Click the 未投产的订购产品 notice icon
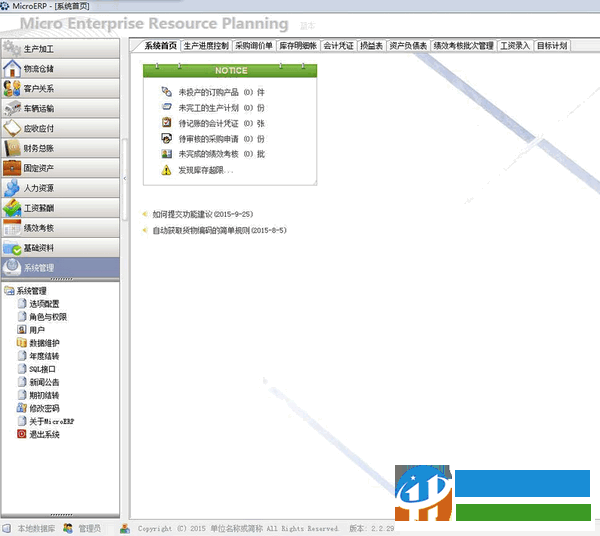The height and width of the screenshot is (536, 600). coord(166,92)
